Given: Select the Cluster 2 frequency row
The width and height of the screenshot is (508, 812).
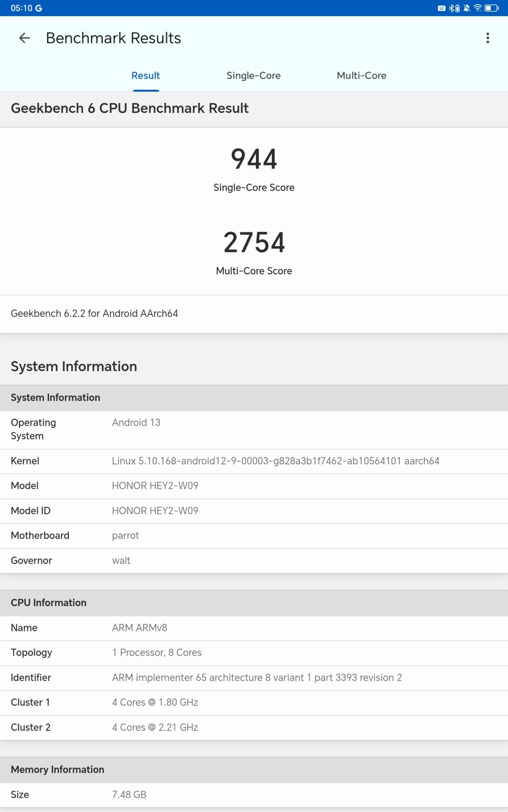Looking at the screenshot, I should 254,728.
